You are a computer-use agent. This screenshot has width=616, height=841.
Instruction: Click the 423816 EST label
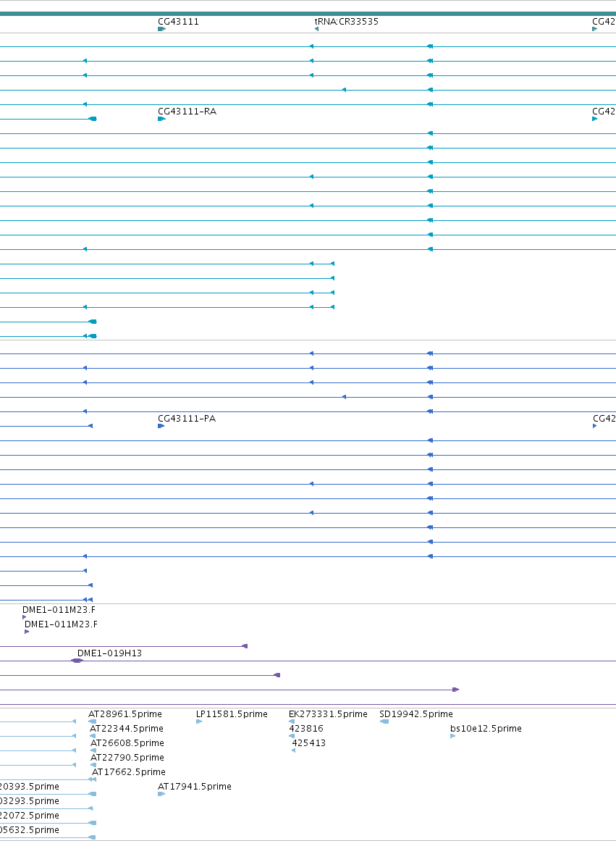coord(306,729)
